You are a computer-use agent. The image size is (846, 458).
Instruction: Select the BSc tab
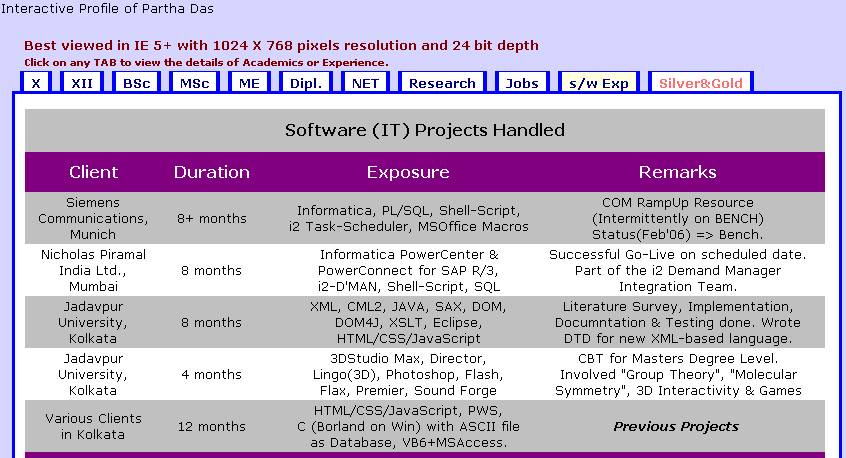click(137, 83)
